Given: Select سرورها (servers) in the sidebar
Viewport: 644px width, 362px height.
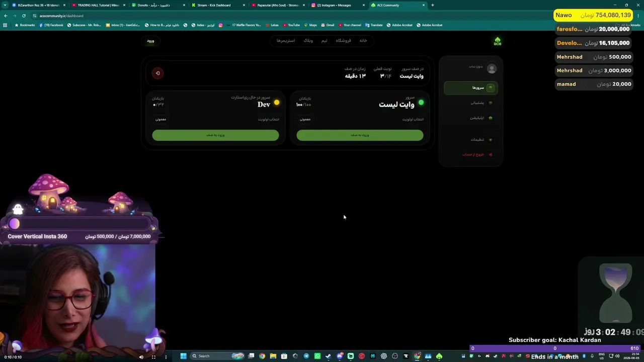Looking at the screenshot, I should [471, 88].
